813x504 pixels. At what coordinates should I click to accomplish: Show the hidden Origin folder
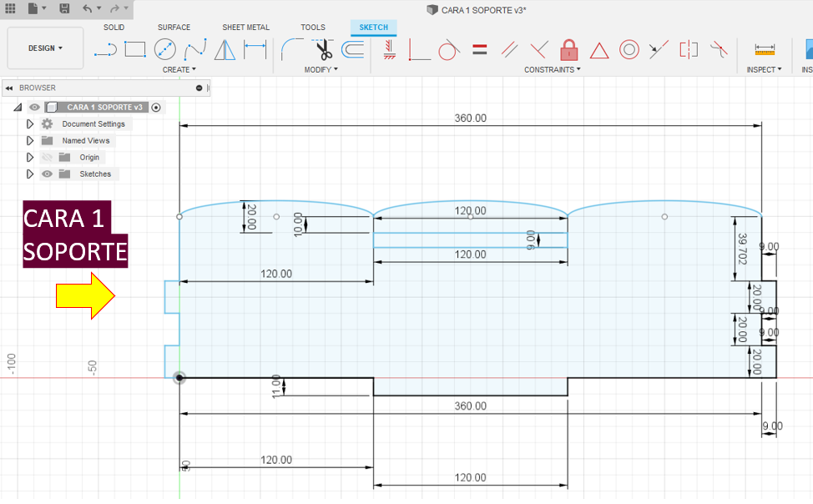click(x=48, y=157)
